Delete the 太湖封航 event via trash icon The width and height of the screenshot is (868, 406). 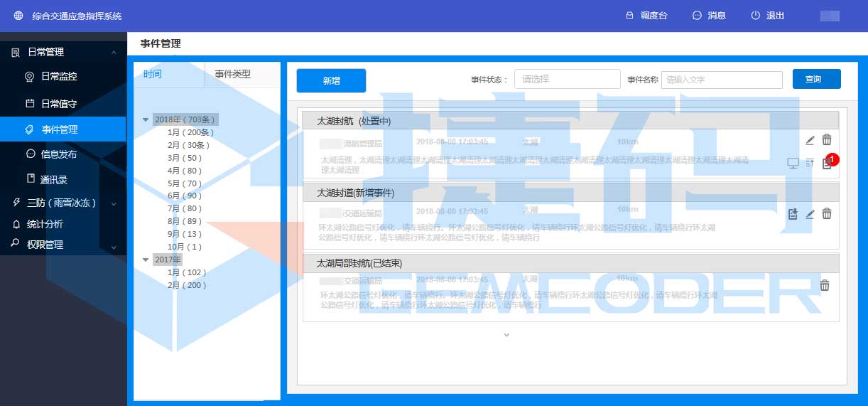tap(827, 140)
